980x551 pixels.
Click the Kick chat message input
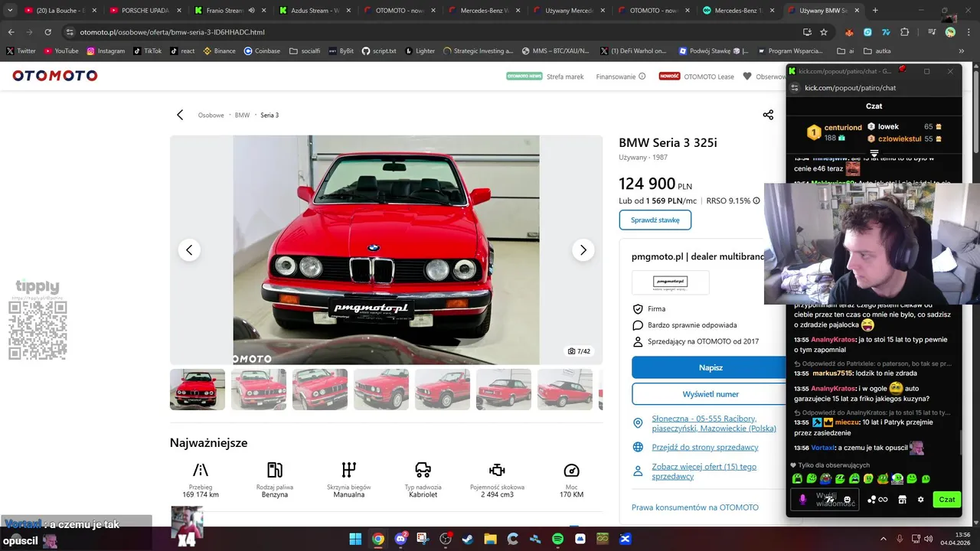[824, 500]
